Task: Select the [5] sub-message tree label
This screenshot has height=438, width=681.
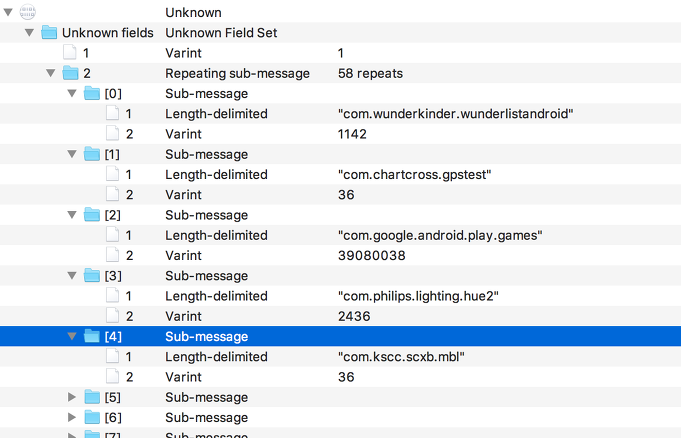Action: 112,397
